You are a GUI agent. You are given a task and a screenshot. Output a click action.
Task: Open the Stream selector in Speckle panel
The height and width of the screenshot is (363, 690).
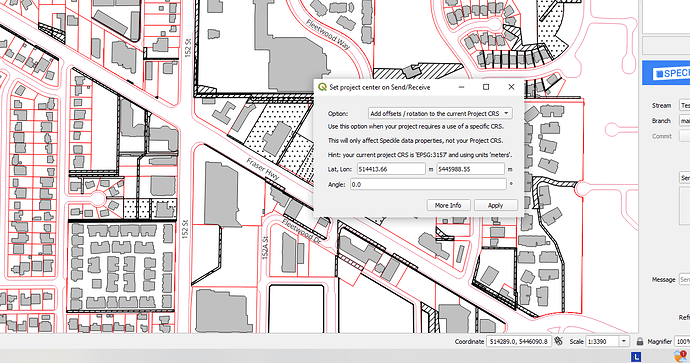[685, 105]
